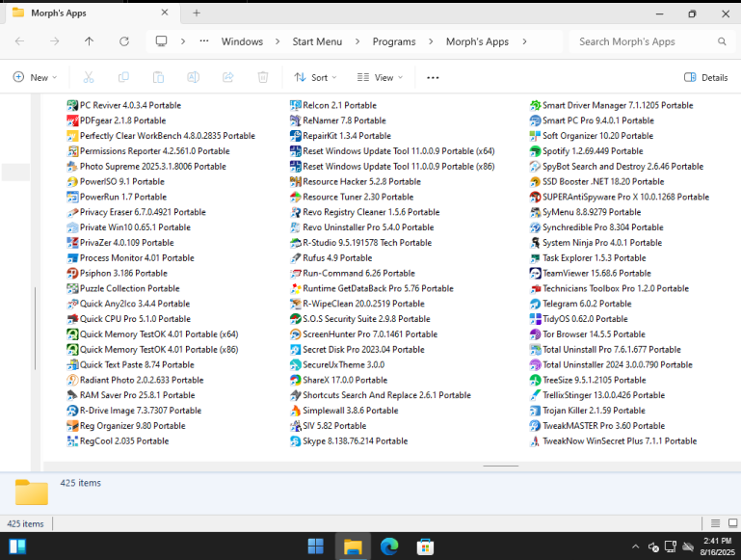Select Revo Uninstaller Pro 5.4.0 Portable

(x=361, y=227)
